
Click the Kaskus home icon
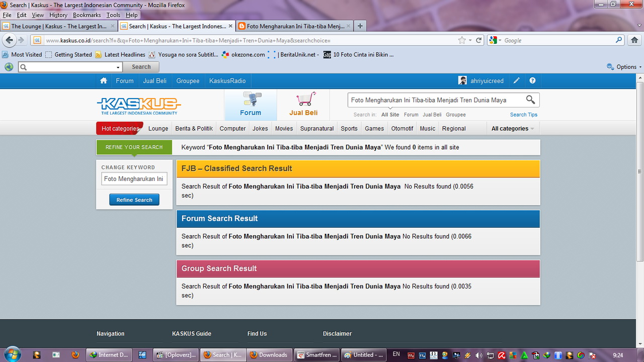104,81
